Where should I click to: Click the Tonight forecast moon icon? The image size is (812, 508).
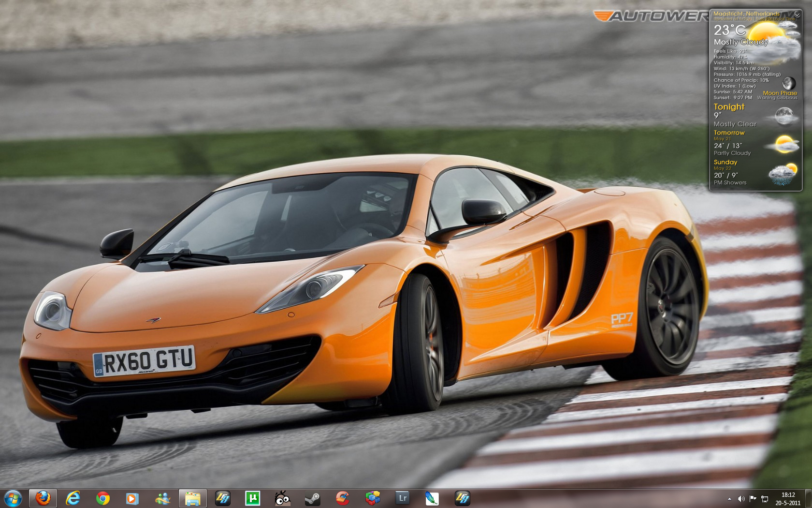coord(784,116)
